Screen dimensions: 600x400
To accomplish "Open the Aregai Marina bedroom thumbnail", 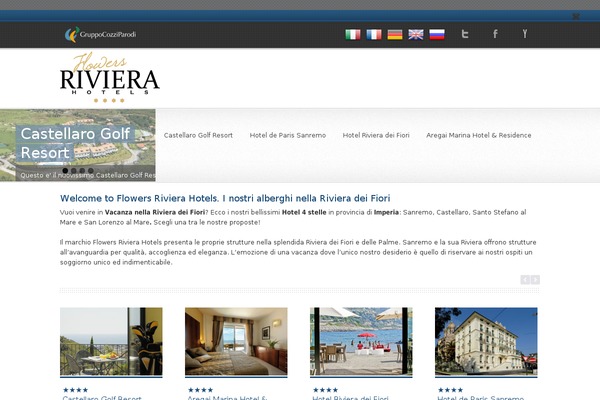I will pos(236,341).
